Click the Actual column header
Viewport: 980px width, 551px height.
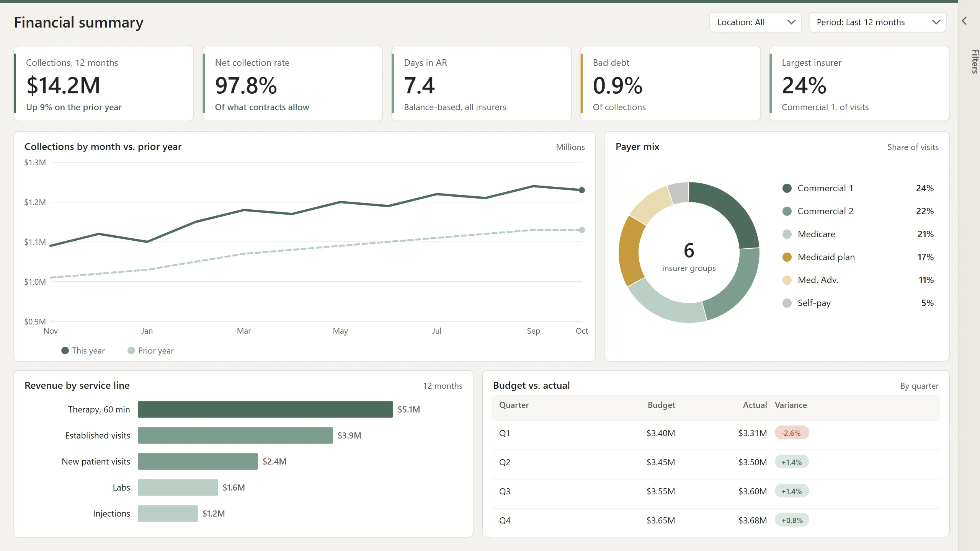pos(755,405)
